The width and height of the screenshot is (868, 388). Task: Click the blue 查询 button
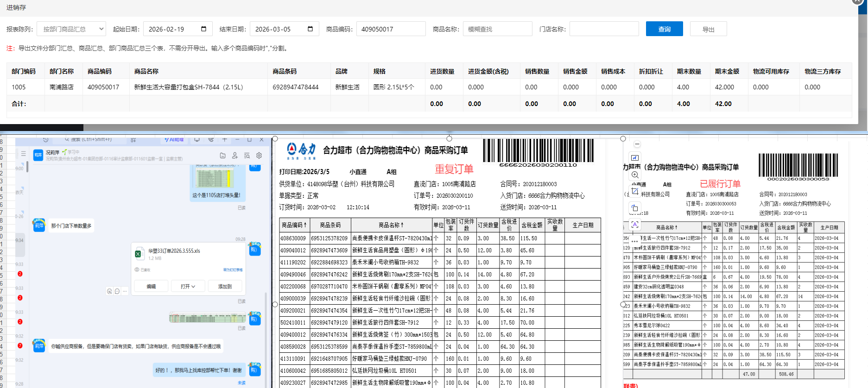664,29
